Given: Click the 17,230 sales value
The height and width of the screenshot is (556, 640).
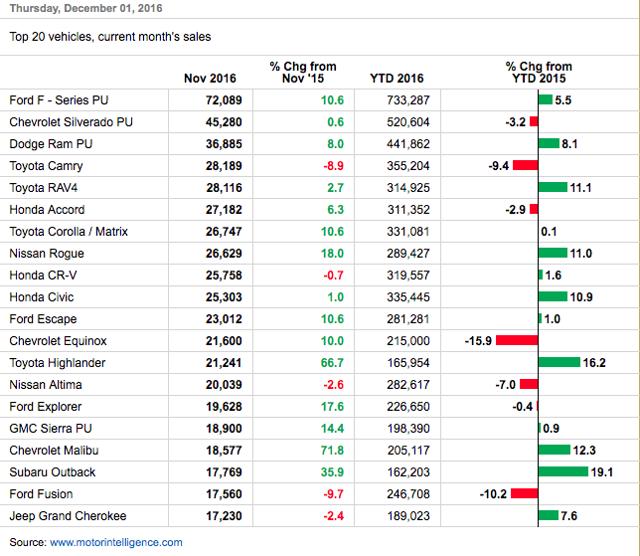Looking at the screenshot, I should 224,516.
